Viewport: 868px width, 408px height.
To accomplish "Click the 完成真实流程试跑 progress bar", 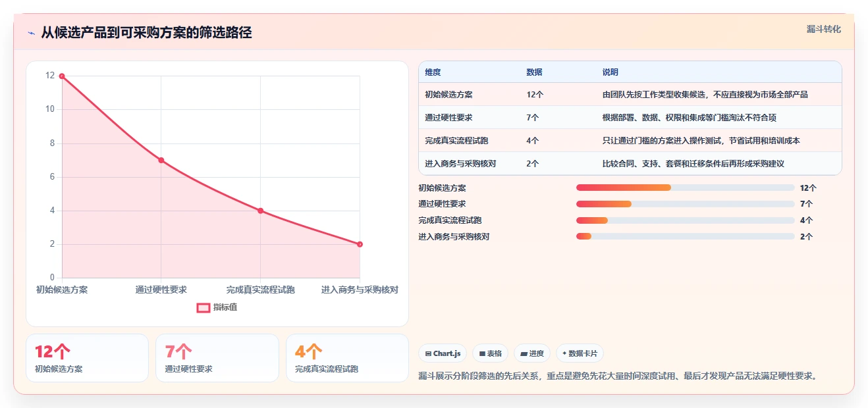I will pos(686,220).
